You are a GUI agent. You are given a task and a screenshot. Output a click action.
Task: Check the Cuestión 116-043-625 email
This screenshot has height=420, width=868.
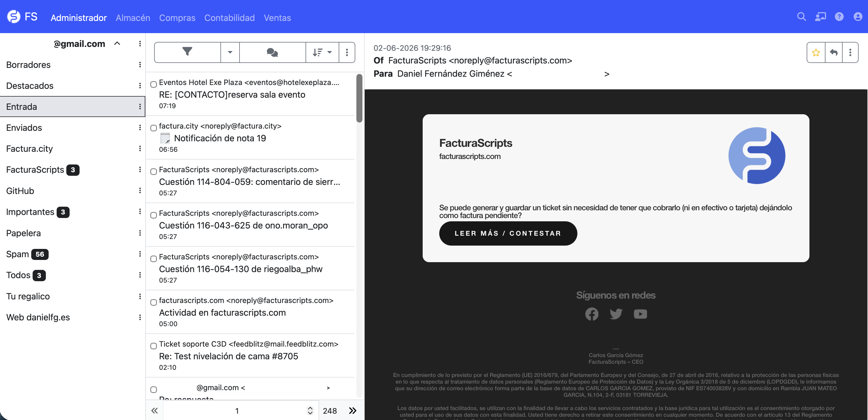(x=153, y=216)
